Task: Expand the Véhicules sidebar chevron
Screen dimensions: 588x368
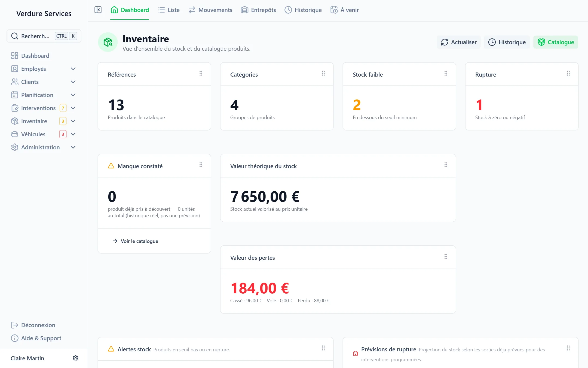Action: pyautogui.click(x=73, y=134)
